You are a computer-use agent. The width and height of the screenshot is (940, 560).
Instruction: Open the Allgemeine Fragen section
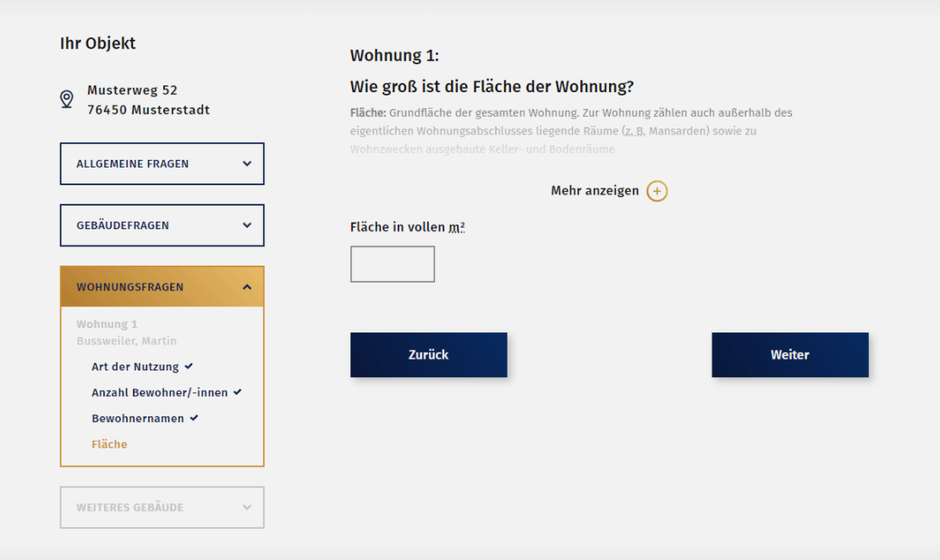(x=133, y=164)
